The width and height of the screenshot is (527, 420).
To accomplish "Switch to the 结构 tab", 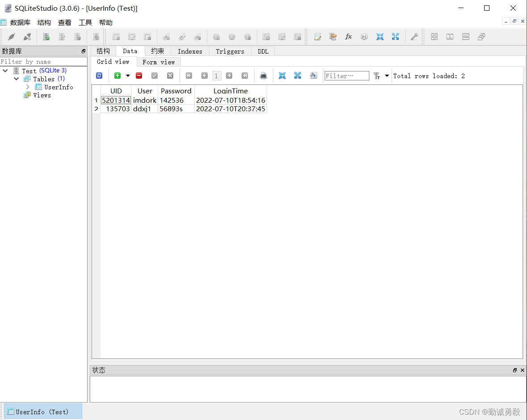I will click(x=103, y=51).
